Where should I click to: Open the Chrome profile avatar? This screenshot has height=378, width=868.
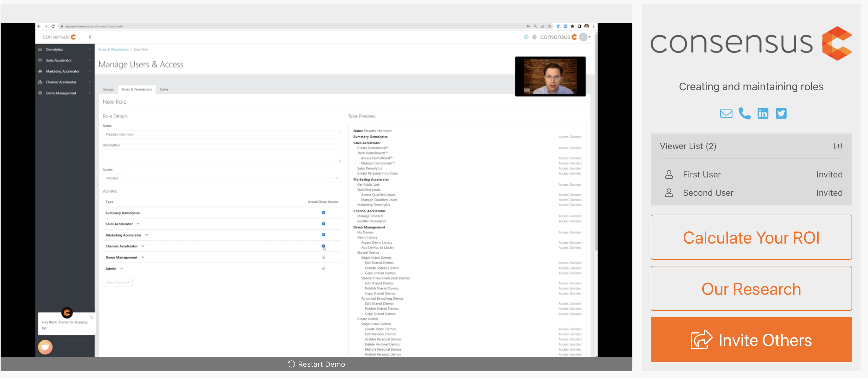pos(587,26)
